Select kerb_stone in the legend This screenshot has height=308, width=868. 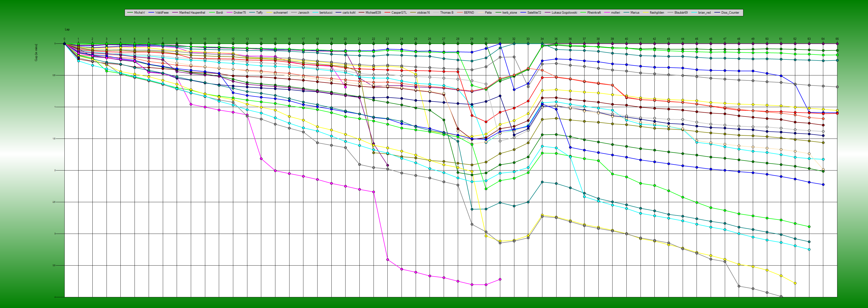pos(509,13)
